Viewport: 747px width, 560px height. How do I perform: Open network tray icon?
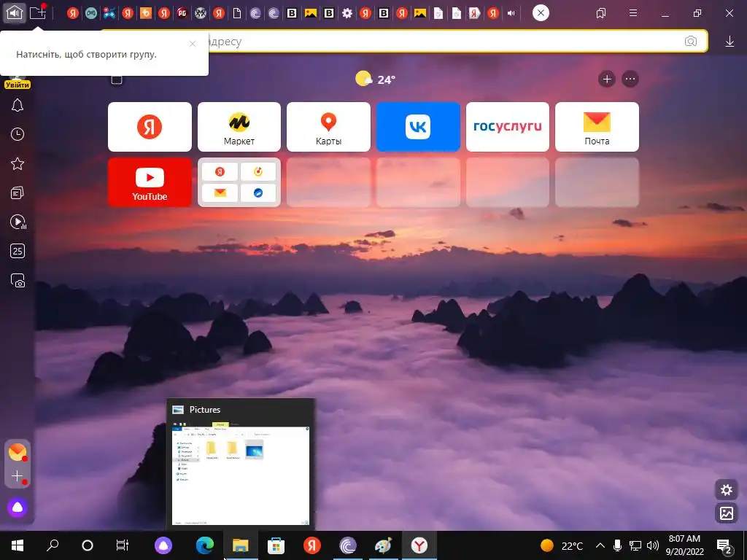(635, 545)
